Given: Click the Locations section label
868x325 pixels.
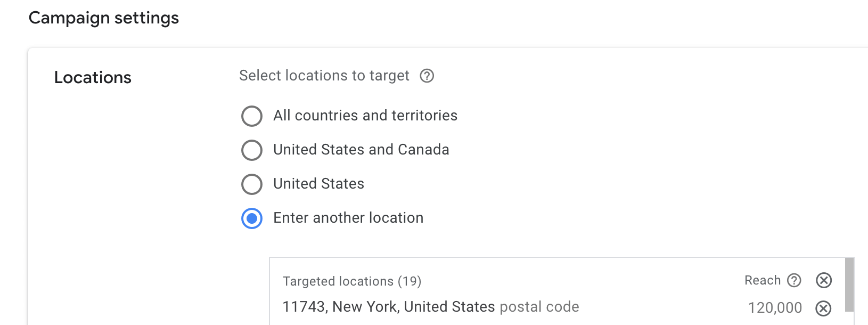Looking at the screenshot, I should tap(93, 78).
